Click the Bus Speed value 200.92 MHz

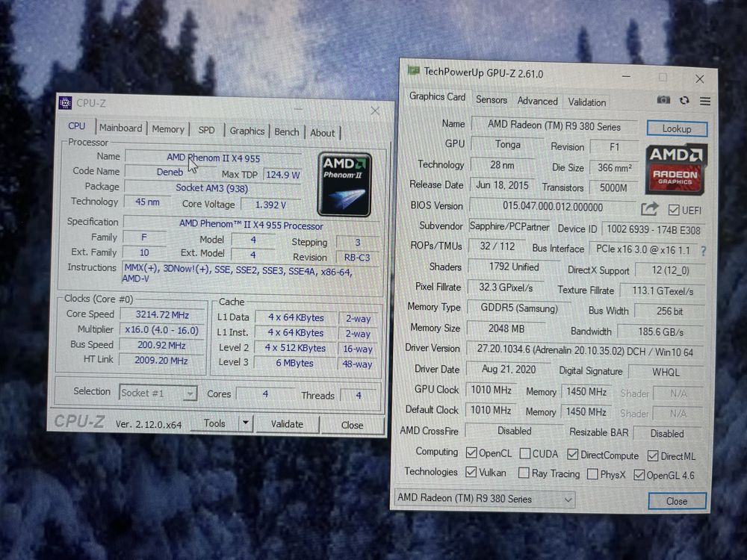161,345
